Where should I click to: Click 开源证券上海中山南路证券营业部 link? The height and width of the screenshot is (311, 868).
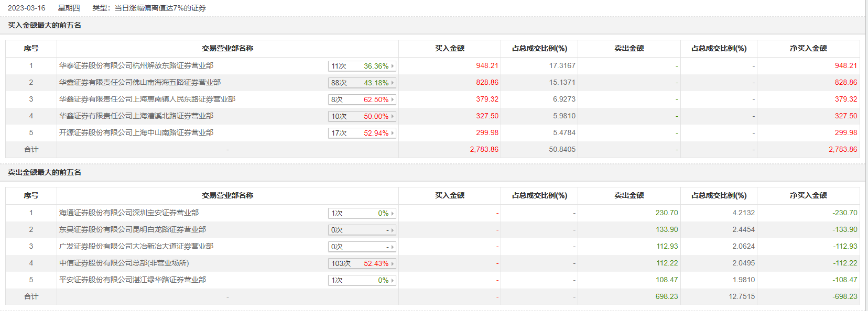136,133
